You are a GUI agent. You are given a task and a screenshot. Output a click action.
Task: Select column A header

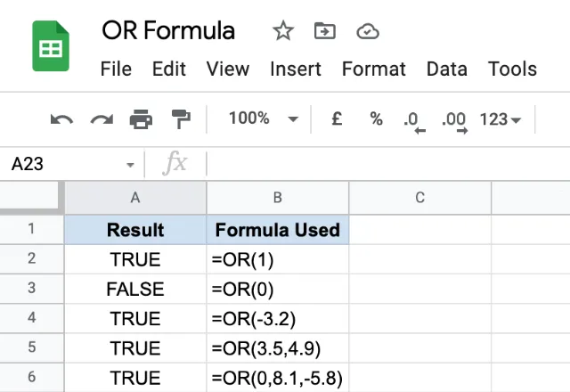[135, 198]
